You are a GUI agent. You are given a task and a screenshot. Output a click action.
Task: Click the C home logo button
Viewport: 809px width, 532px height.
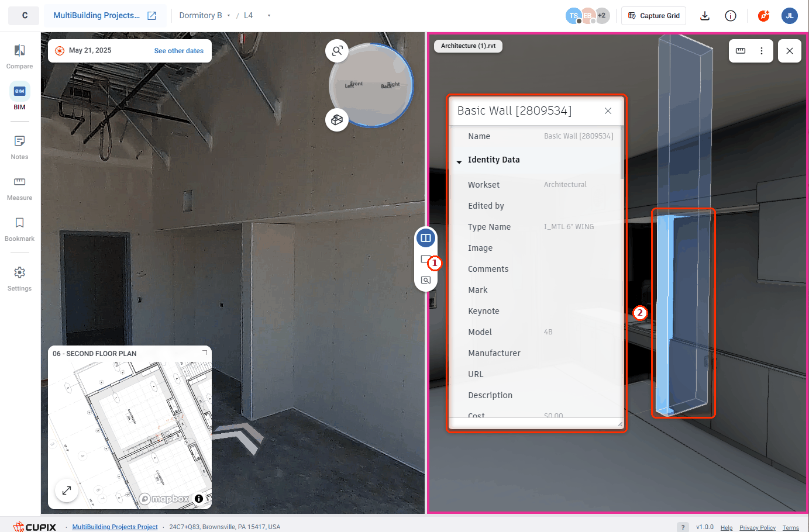(25, 16)
